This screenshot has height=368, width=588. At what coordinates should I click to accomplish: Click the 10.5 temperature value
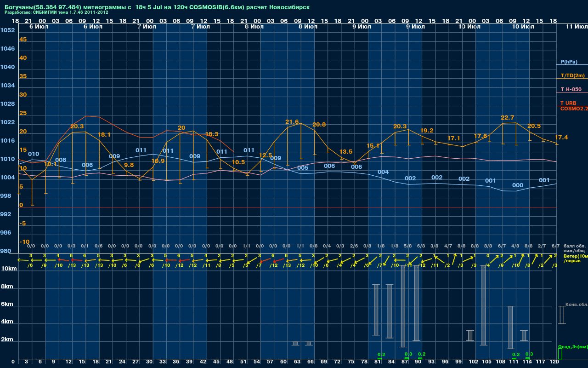pos(238,162)
